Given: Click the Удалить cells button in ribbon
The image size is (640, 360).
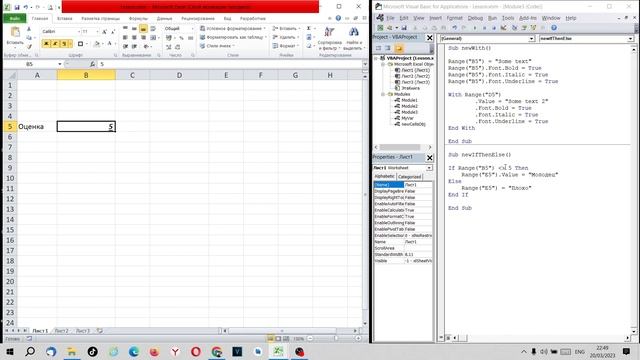Looking at the screenshot, I should [x=286, y=37].
